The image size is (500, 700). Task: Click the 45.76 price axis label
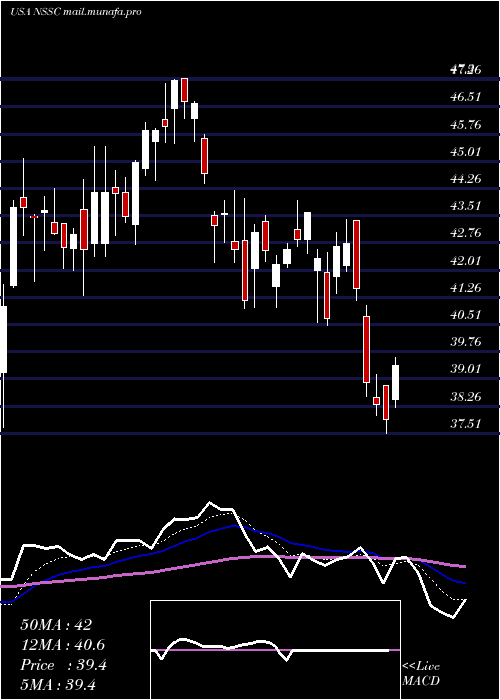[x=466, y=124]
